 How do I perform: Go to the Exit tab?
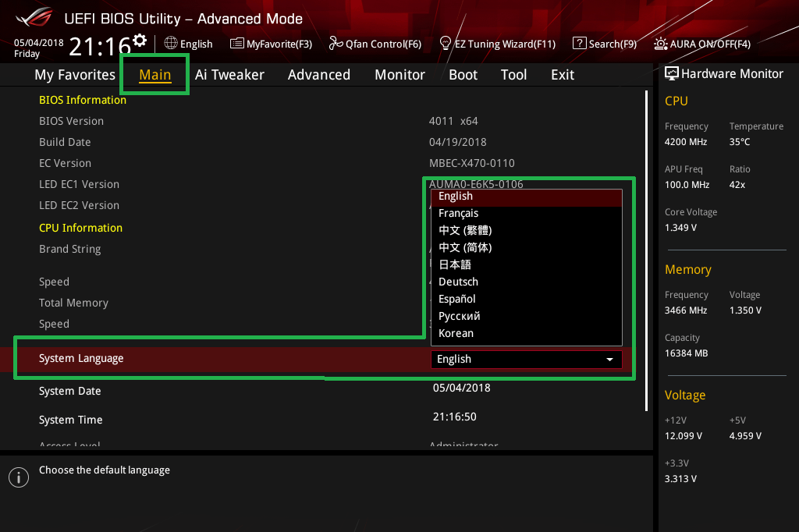pos(563,75)
